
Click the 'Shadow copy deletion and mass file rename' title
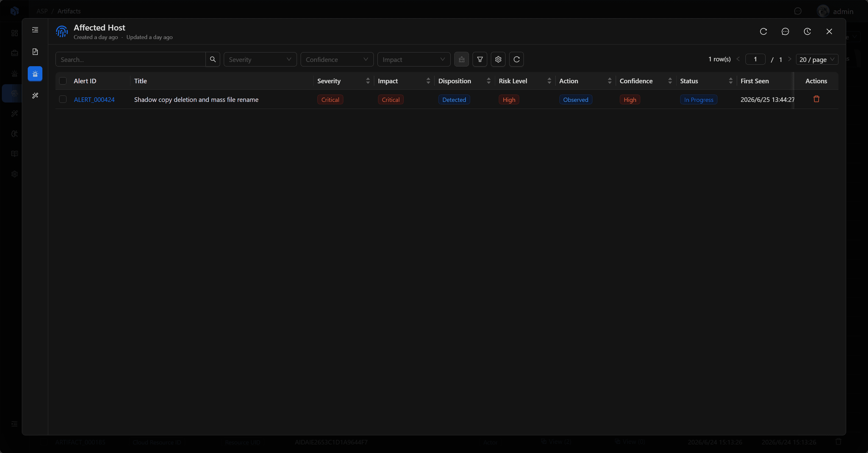coord(196,99)
